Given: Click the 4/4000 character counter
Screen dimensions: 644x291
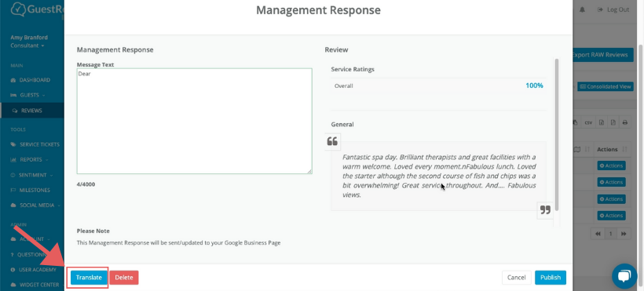Looking at the screenshot, I should [86, 184].
